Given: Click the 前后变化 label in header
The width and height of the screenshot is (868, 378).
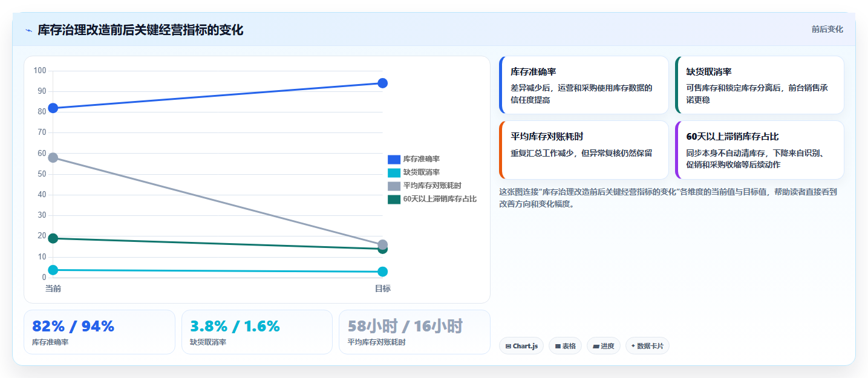Looking at the screenshot, I should pos(827,29).
